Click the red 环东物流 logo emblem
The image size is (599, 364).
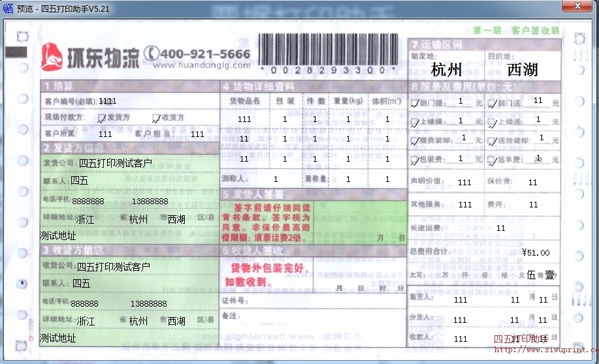click(52, 57)
